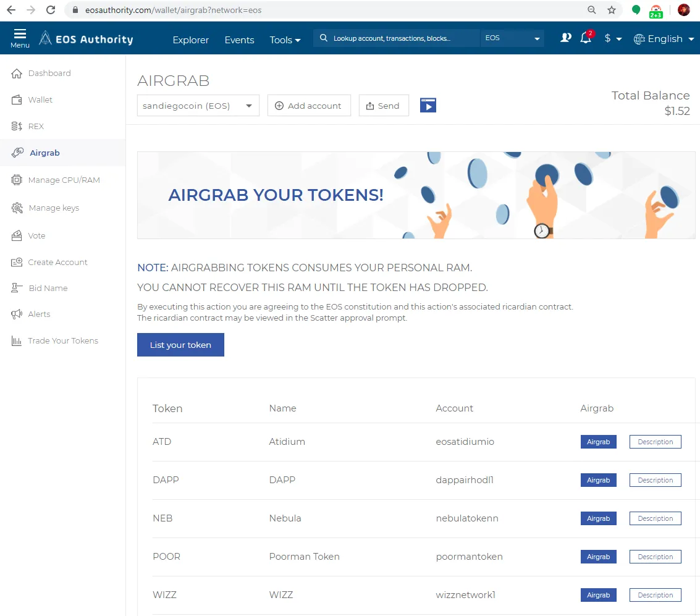Airgrab the DAPP token

click(x=598, y=480)
